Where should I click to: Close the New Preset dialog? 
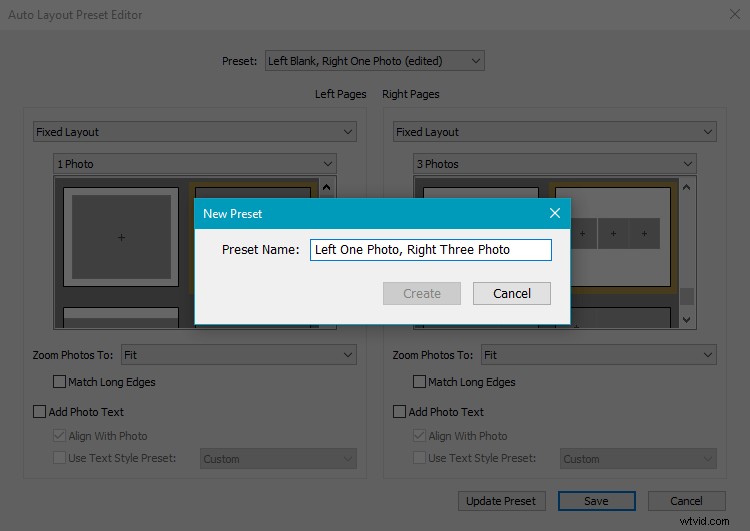[x=554, y=213]
